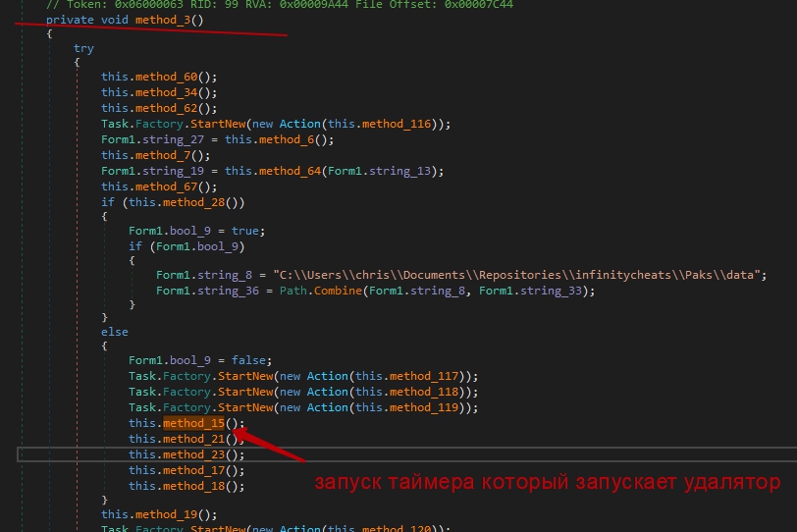Click bool_9 inside 'if (Form1.bool_9)'
The image size is (797, 532).
click(x=218, y=247)
